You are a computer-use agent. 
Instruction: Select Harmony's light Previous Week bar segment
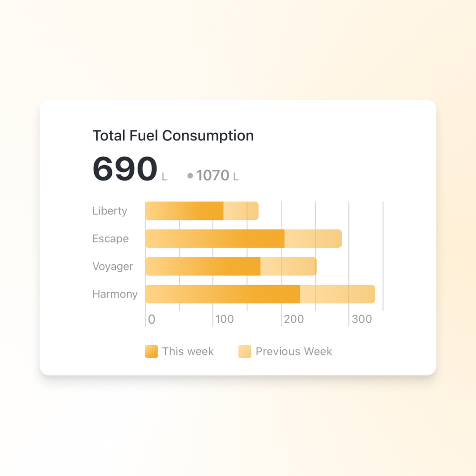(x=337, y=294)
